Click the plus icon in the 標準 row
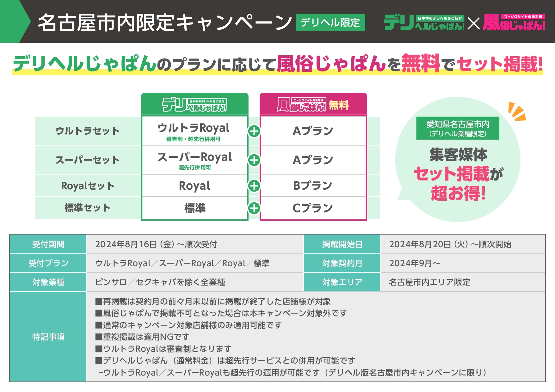 (x=254, y=208)
